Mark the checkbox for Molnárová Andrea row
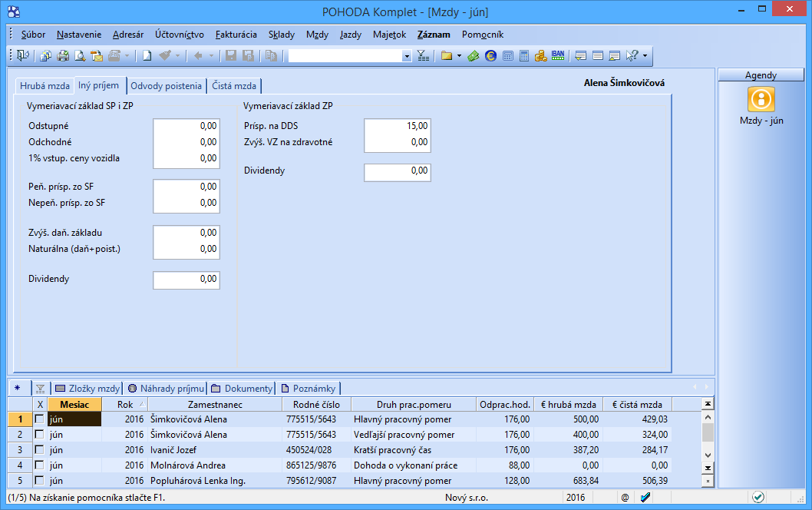 tap(40, 465)
